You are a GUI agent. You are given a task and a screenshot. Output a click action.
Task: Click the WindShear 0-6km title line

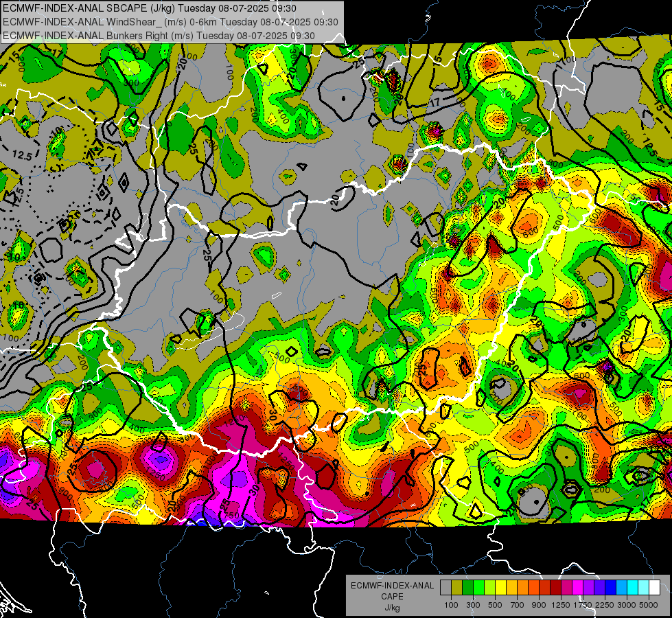(x=170, y=22)
